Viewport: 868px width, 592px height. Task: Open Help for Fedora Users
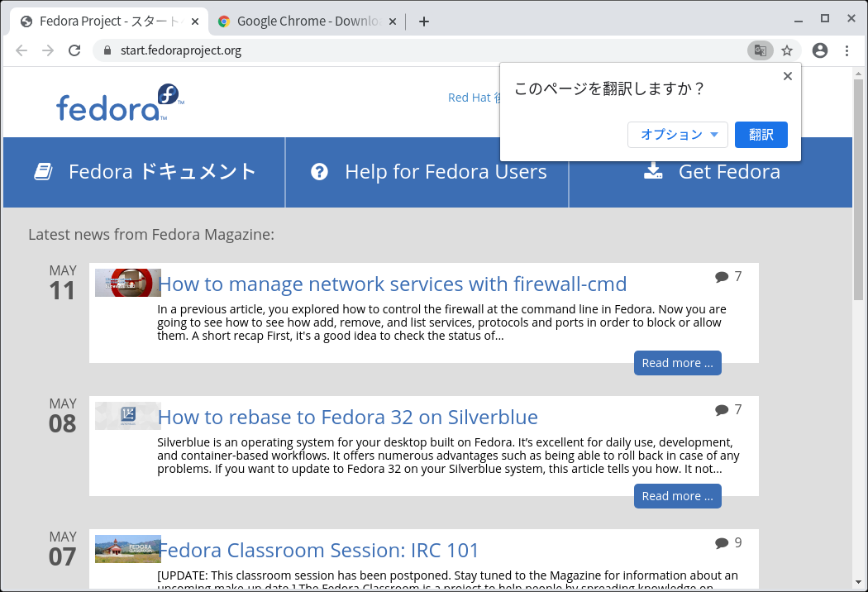(x=427, y=172)
